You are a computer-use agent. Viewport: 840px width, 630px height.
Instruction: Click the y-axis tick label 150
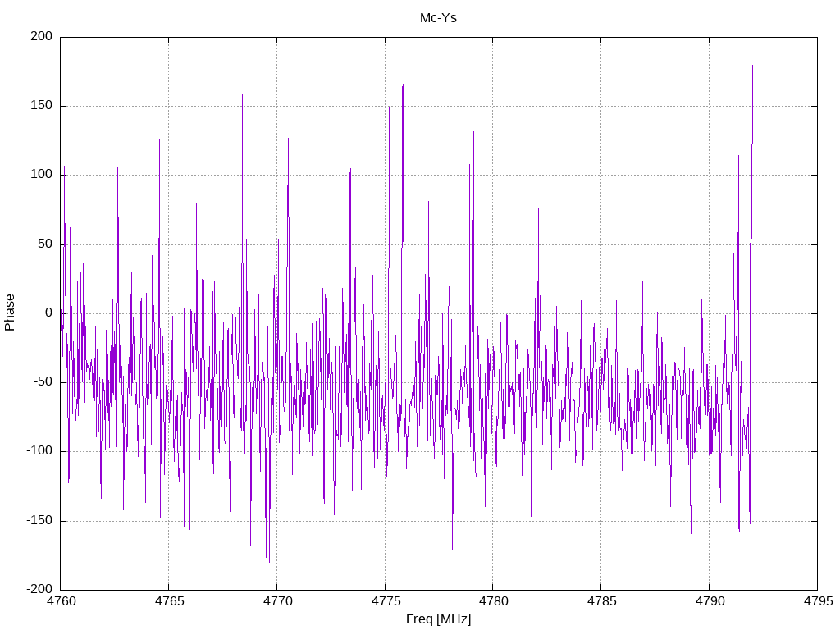pyautogui.click(x=42, y=106)
